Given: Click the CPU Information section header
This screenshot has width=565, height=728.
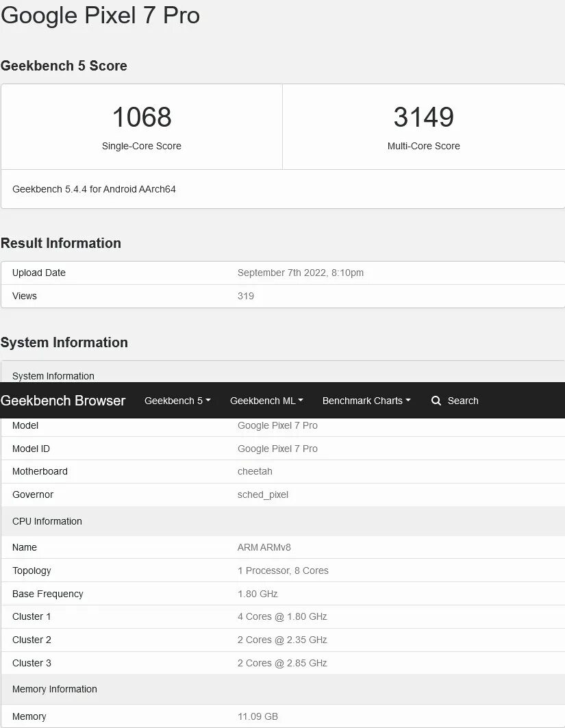Looking at the screenshot, I should [x=283, y=521].
